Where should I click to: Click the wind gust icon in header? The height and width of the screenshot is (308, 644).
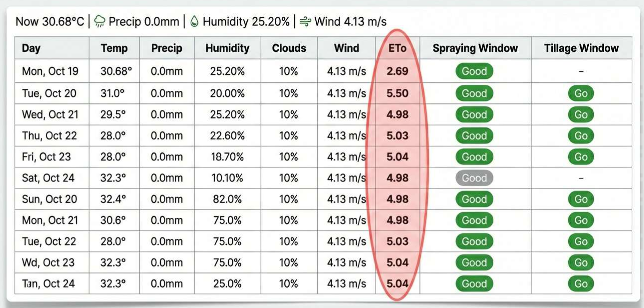[x=305, y=21]
